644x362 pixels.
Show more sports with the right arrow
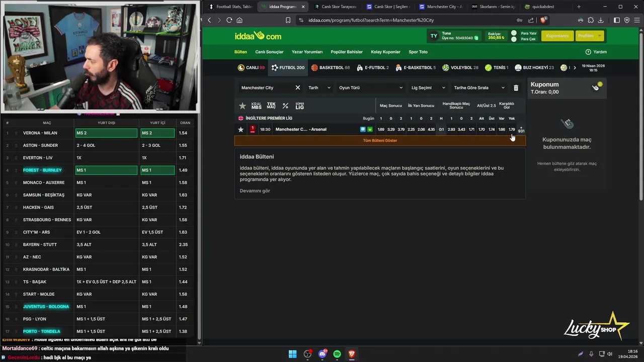tap(575, 67)
